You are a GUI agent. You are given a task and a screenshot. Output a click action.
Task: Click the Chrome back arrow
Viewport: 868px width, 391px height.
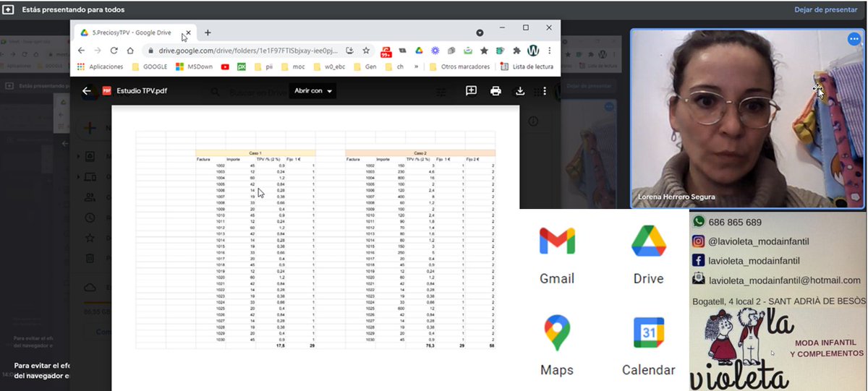[81, 51]
